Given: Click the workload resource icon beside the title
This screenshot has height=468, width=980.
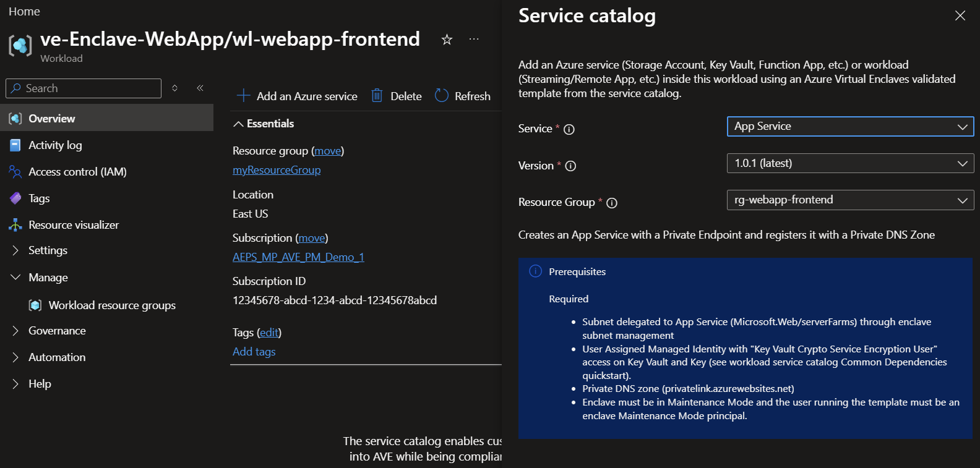Looking at the screenshot, I should pos(20,45).
